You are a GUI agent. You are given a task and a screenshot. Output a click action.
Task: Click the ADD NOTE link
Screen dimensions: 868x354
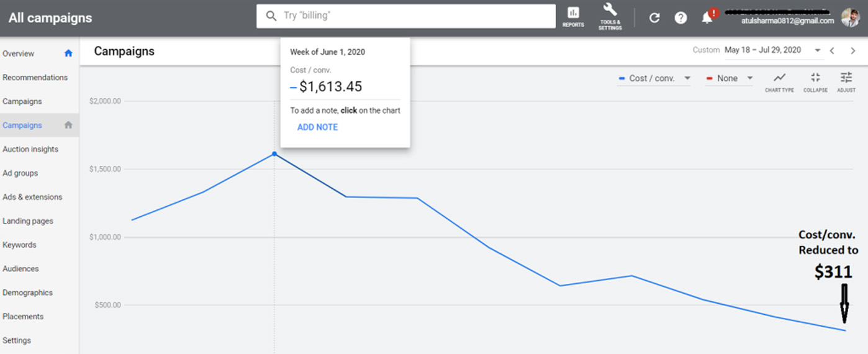[x=317, y=127]
